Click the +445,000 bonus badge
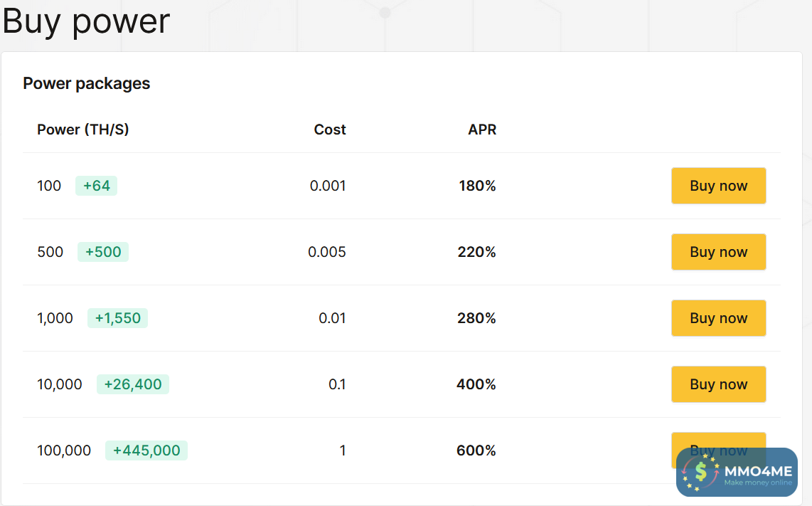Viewport: 812px width, 506px height. coord(146,450)
